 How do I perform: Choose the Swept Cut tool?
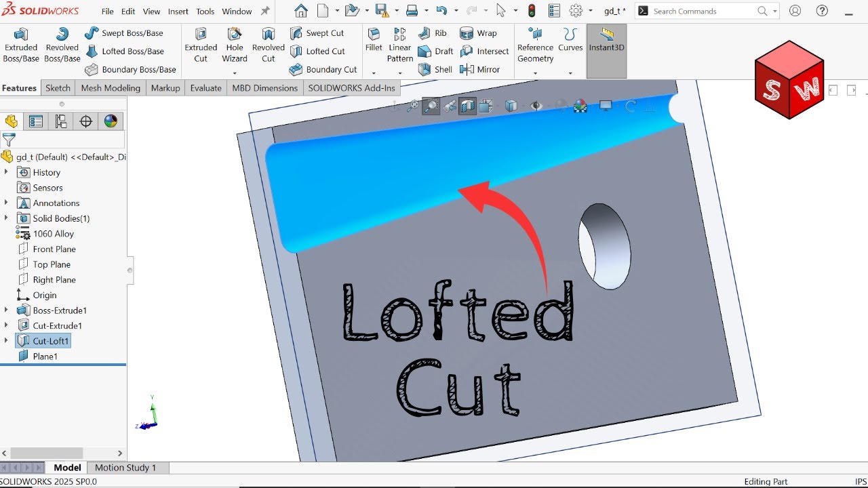[x=317, y=33]
